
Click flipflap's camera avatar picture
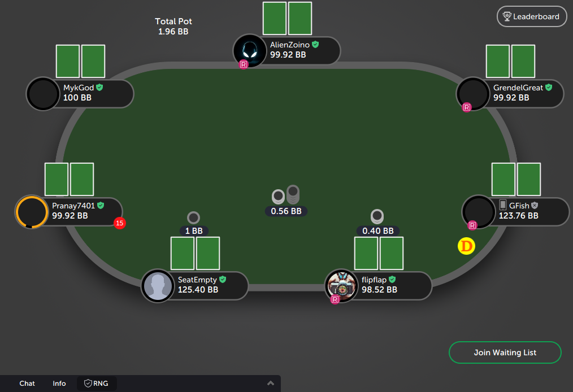(342, 286)
